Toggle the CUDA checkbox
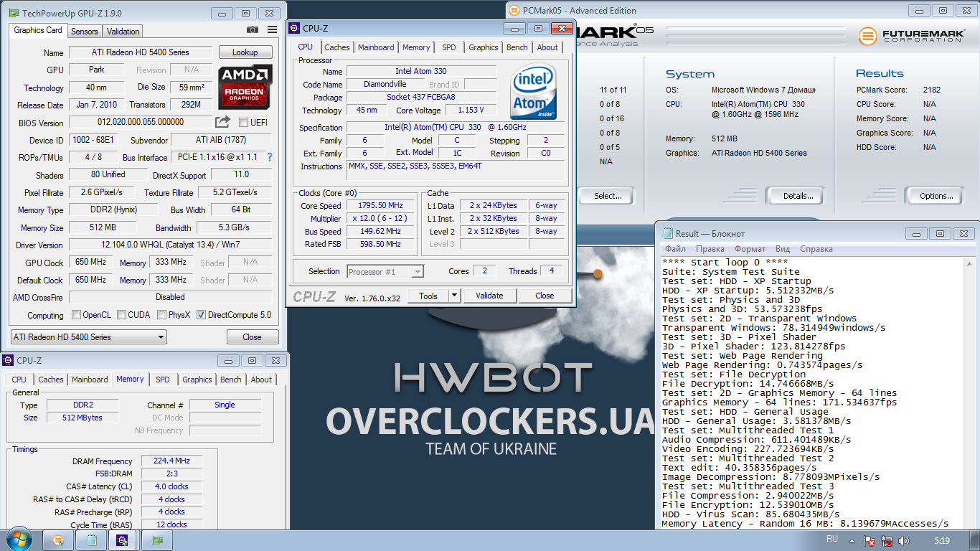Screen dimensions: 980x551 pyautogui.click(x=122, y=314)
